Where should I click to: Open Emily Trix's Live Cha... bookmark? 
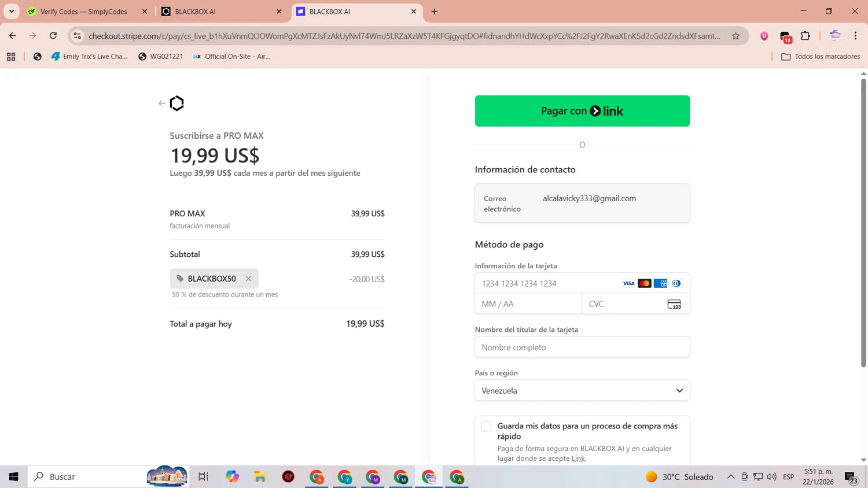coord(90,57)
